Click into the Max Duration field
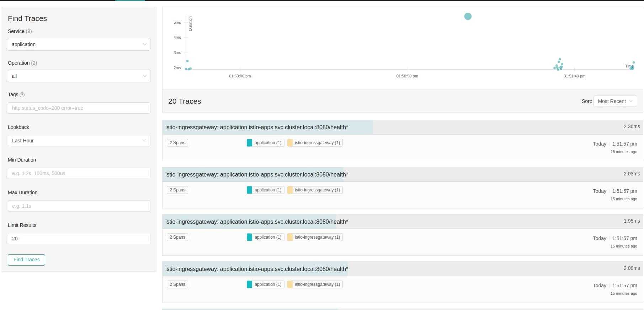Screen dimensions: 644x310 pos(79,206)
